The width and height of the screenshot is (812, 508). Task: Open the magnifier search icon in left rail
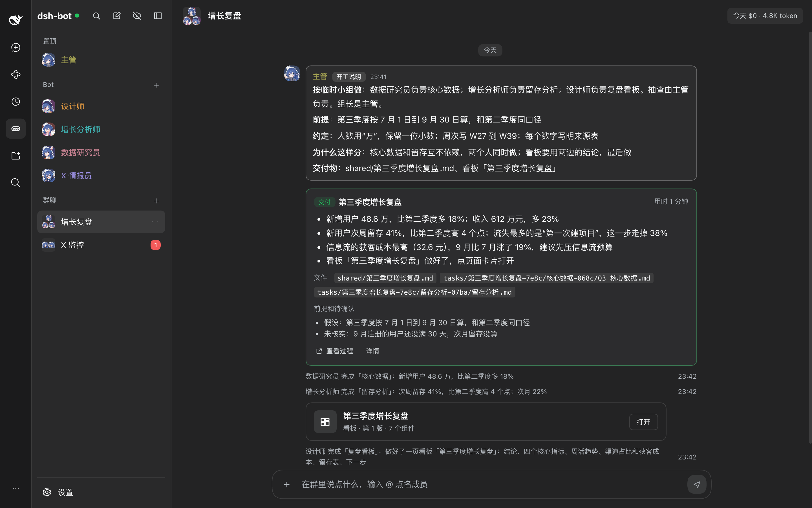pos(16,183)
